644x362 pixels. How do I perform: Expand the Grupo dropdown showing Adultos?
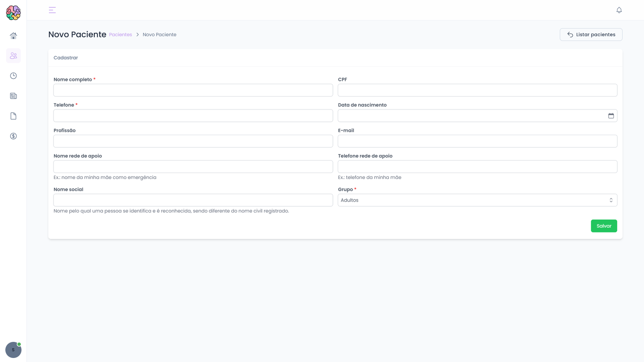477,200
